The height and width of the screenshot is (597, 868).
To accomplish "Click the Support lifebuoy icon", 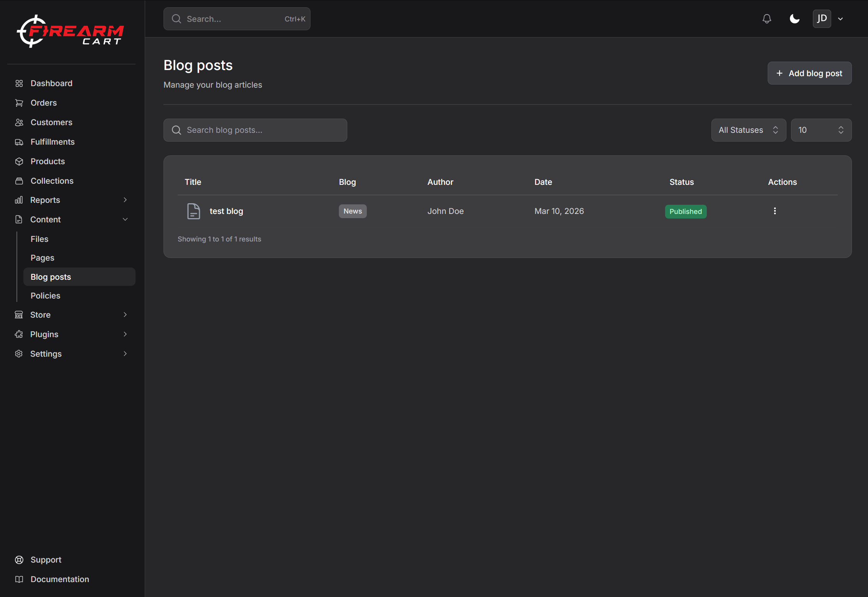I will click(19, 560).
